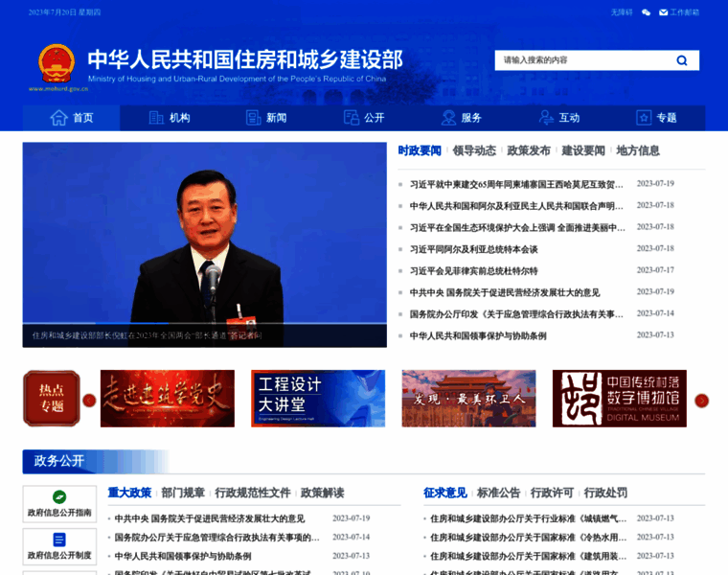The height and width of the screenshot is (575, 728).
Task: Click the 专题 star icon
Action: pos(644,118)
